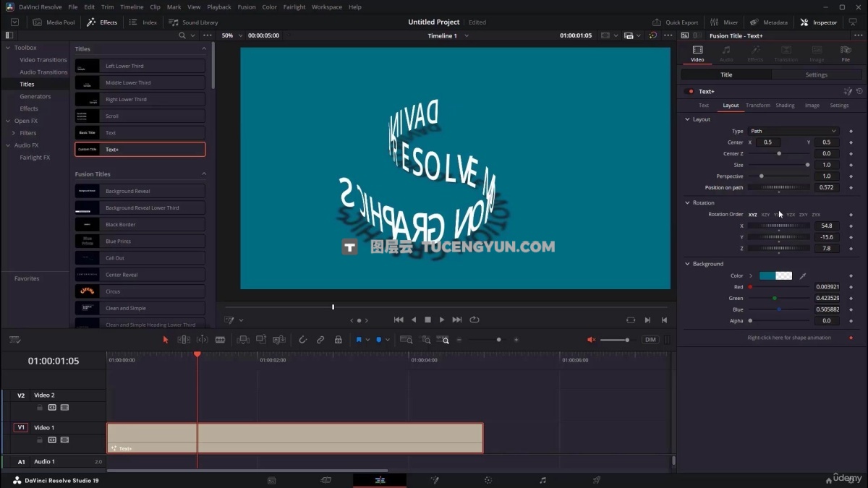Select the arrow Selection Mode tool
868x488 pixels.
tap(165, 340)
